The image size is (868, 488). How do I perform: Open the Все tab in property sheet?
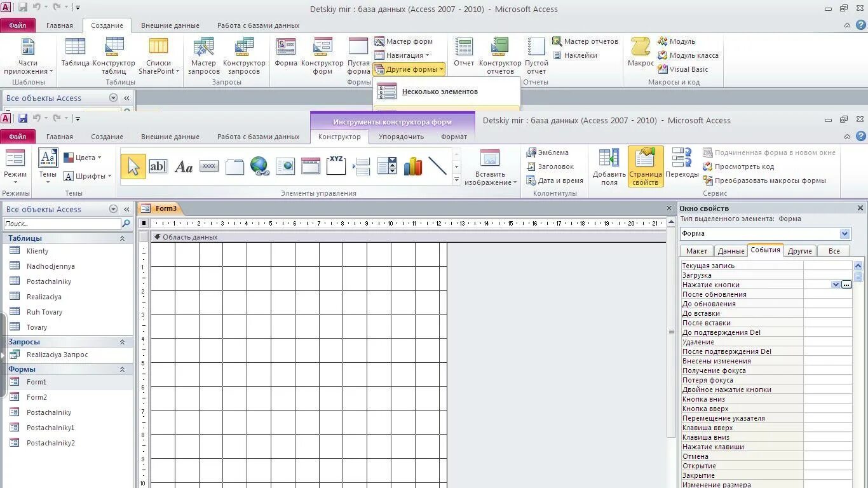[x=834, y=251]
